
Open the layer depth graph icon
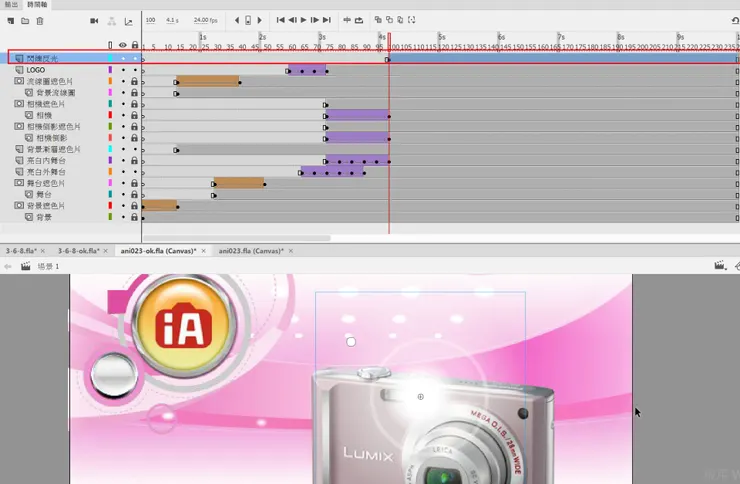tap(128, 20)
